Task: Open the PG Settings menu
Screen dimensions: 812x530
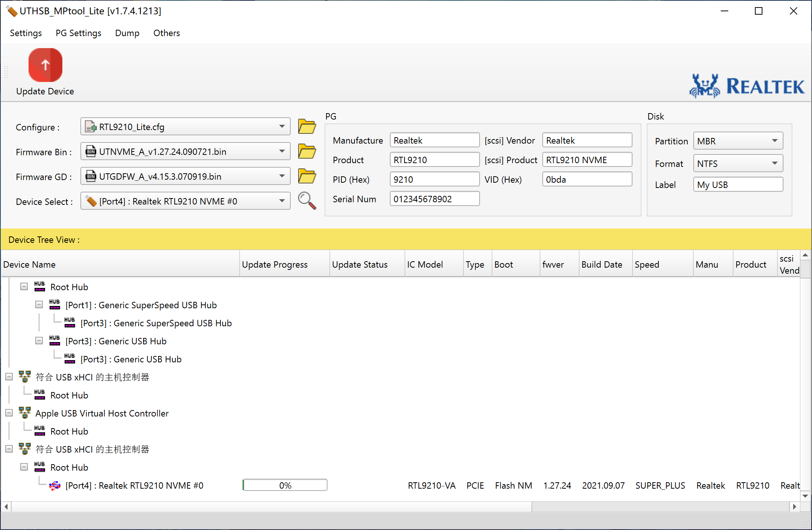Action: click(78, 33)
